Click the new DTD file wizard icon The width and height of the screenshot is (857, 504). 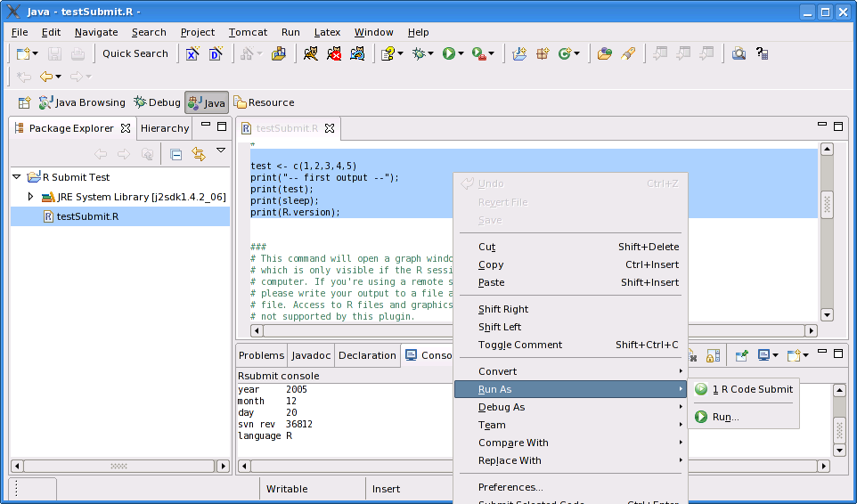216,53
